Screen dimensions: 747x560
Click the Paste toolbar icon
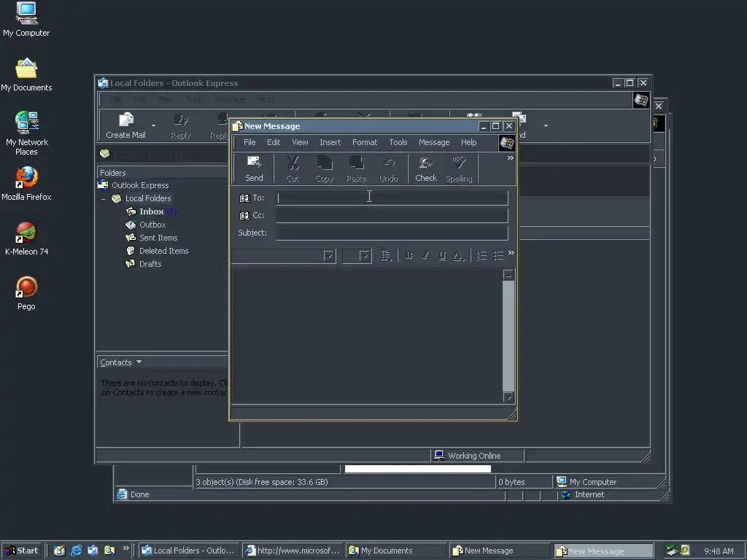[356, 163]
